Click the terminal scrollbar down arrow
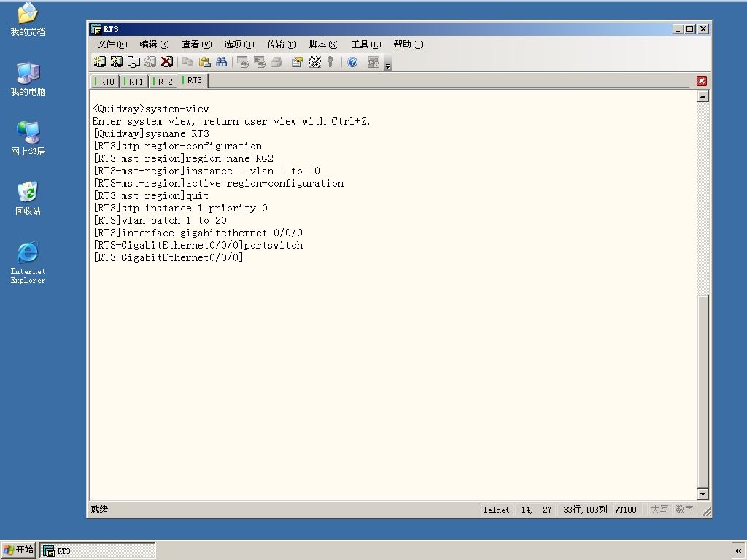The height and width of the screenshot is (560, 747). 703,494
